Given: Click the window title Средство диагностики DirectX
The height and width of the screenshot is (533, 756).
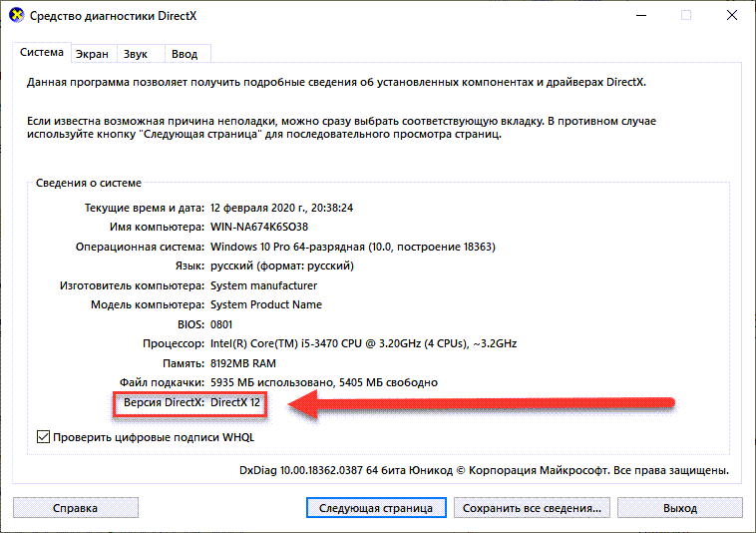Looking at the screenshot, I should [114, 16].
